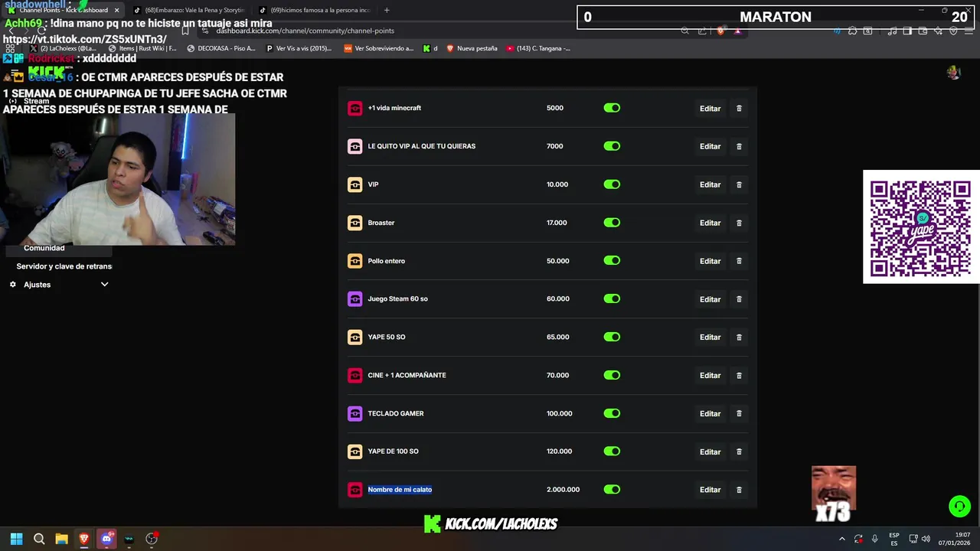Open the 'C. Tangana' YouTube bookmark
This screenshot has width=980, height=551.
pos(538,48)
